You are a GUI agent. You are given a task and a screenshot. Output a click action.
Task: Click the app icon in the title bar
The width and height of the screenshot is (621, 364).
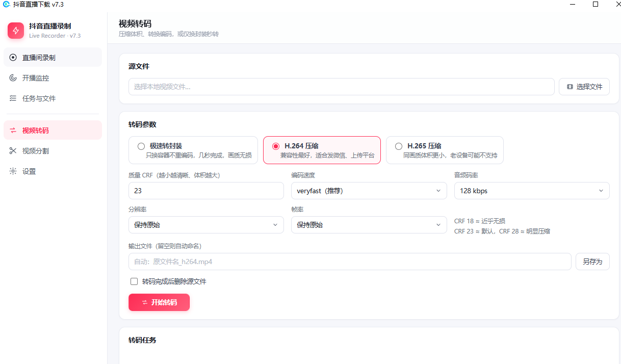point(7,4)
